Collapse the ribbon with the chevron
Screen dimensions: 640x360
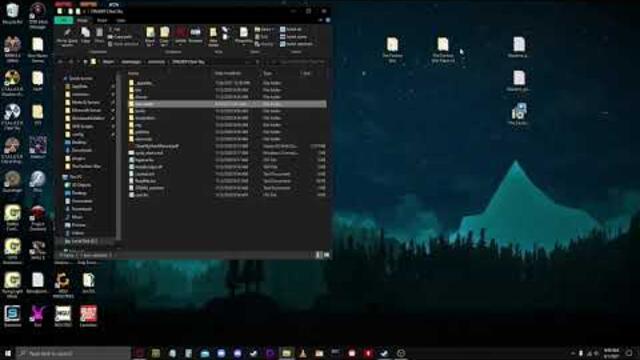click(x=321, y=20)
